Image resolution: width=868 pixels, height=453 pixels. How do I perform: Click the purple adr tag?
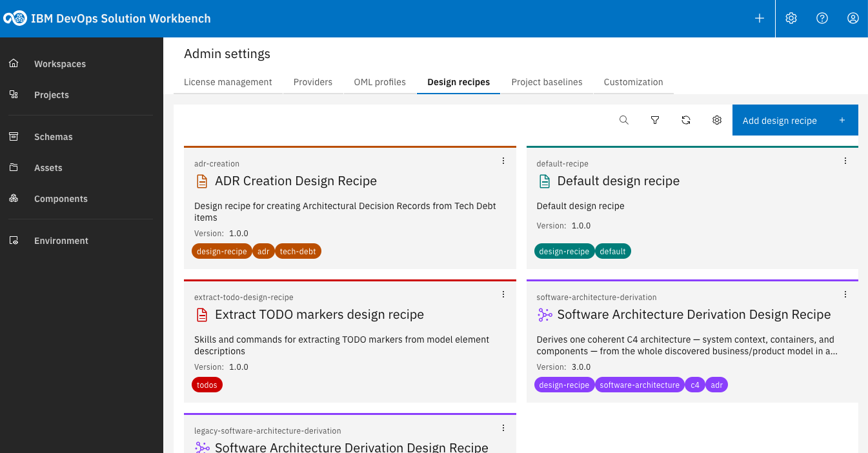tap(716, 385)
